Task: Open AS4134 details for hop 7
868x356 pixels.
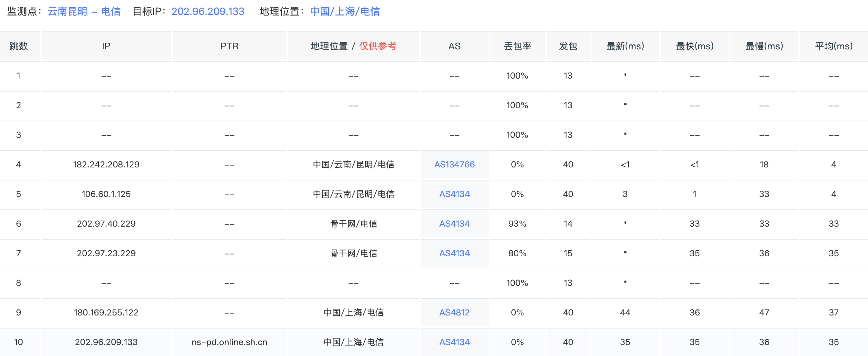Action: coord(454,253)
